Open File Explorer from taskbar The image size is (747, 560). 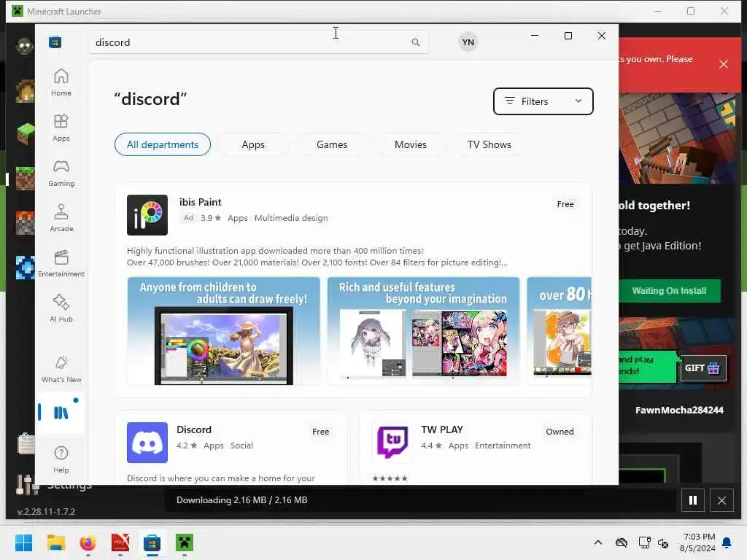(55, 542)
